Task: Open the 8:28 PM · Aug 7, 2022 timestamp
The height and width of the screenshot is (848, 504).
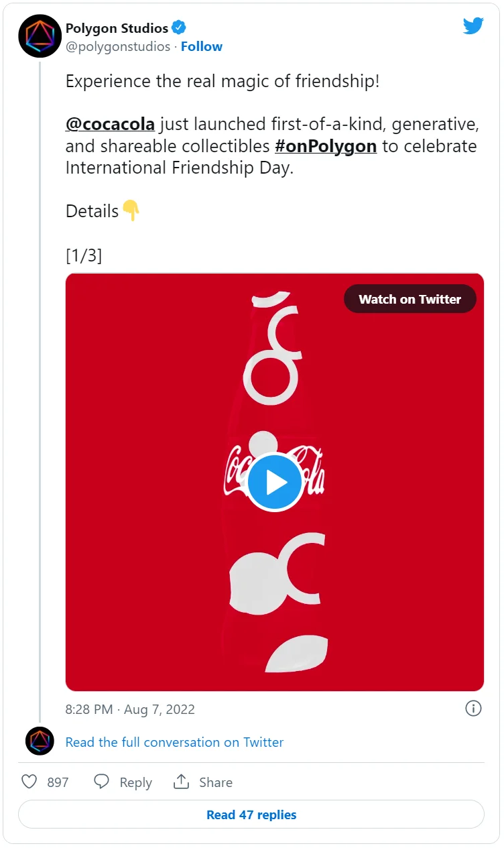Action: coord(130,709)
